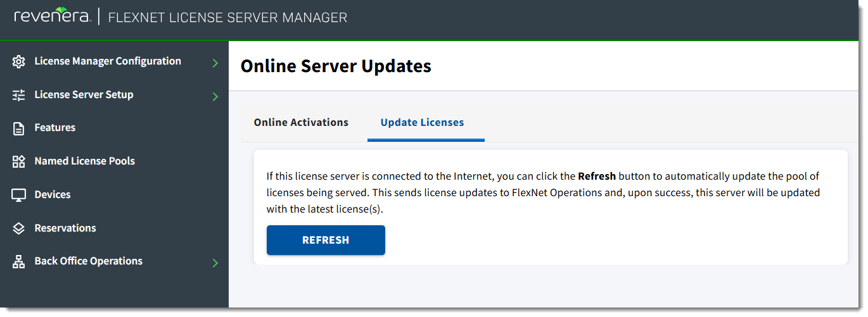Image resolution: width=868 pixels, height=317 pixels.
Task: Navigate to Reservations
Action: click(x=65, y=228)
